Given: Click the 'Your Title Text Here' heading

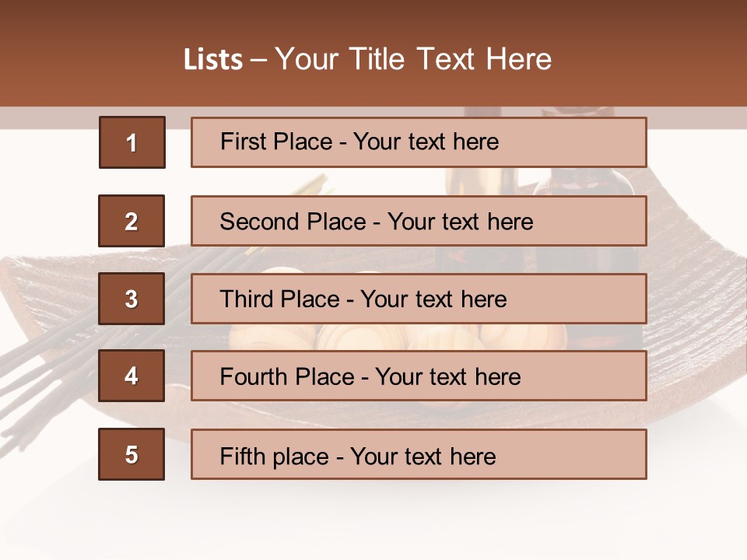Looking at the screenshot, I should point(413,60).
